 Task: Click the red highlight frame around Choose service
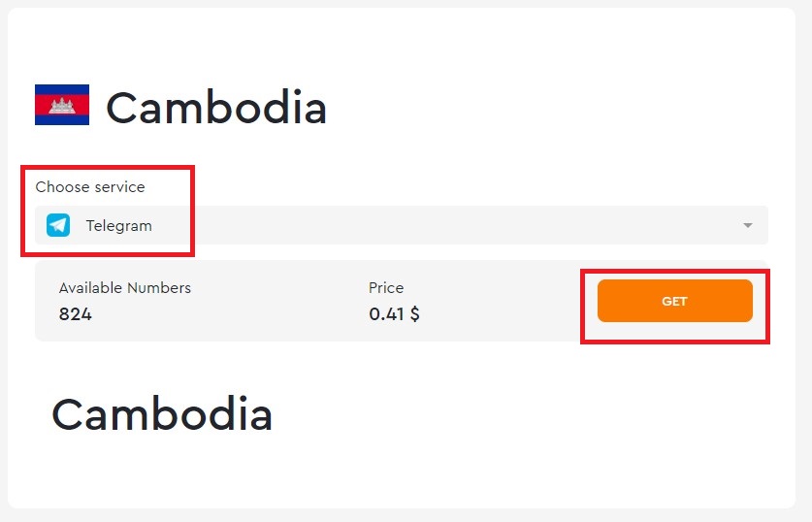(x=108, y=168)
